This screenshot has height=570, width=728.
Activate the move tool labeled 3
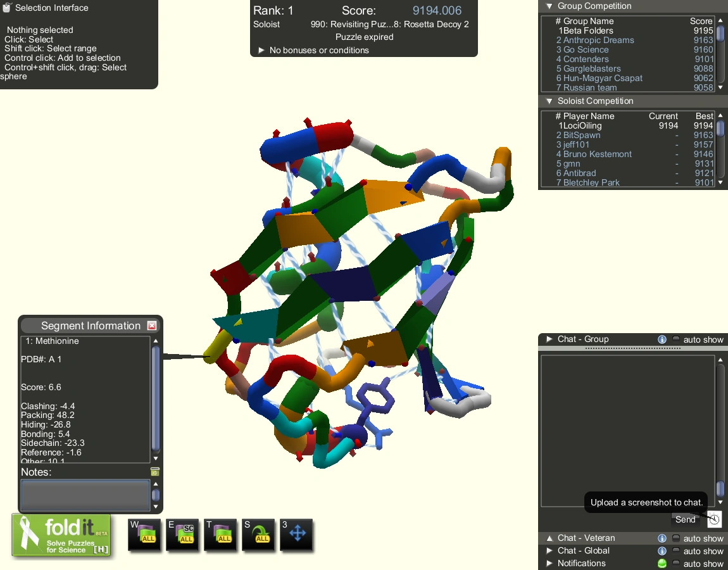[296, 534]
